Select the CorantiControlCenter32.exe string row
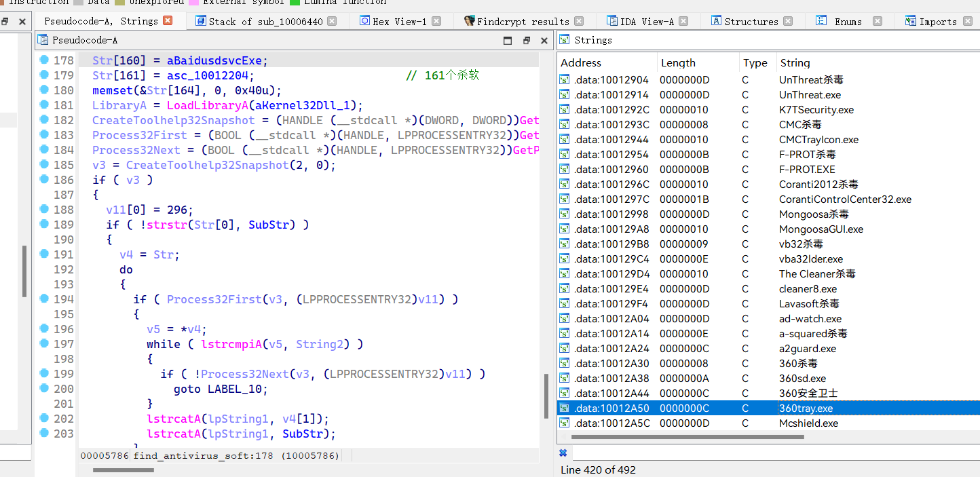This screenshot has height=477, width=980. 769,199
